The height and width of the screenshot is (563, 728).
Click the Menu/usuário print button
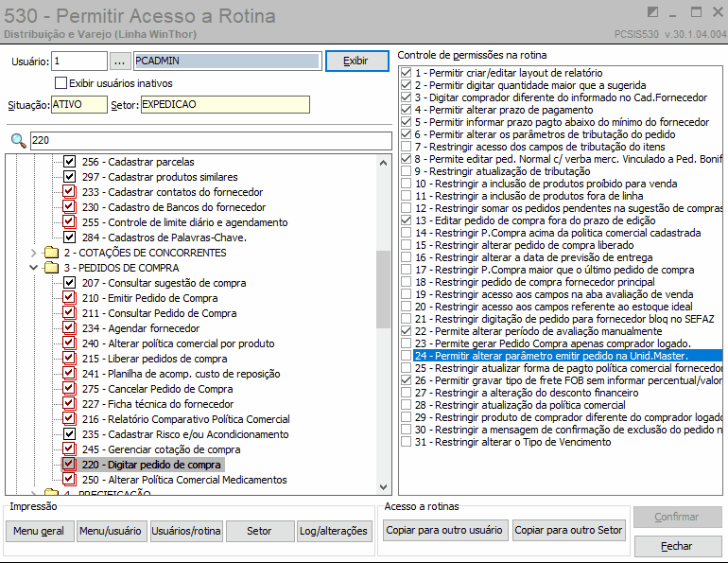(112, 531)
